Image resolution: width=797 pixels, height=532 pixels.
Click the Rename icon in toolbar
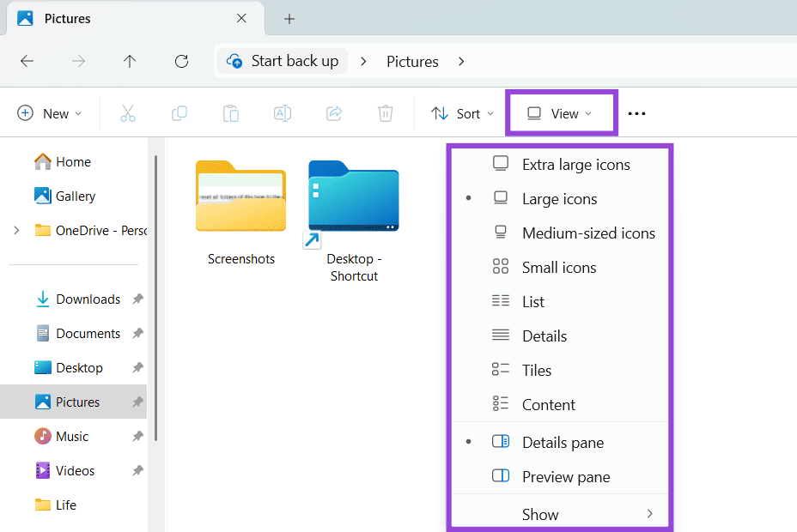click(283, 113)
